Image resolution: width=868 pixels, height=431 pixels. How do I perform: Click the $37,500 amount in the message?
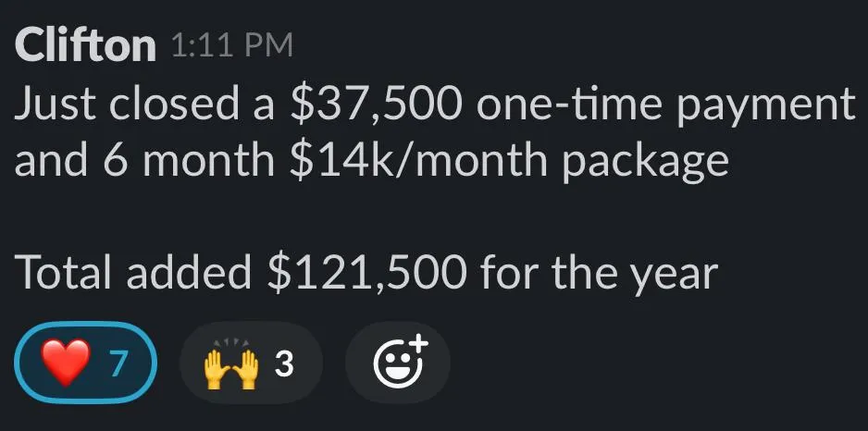coord(375,105)
